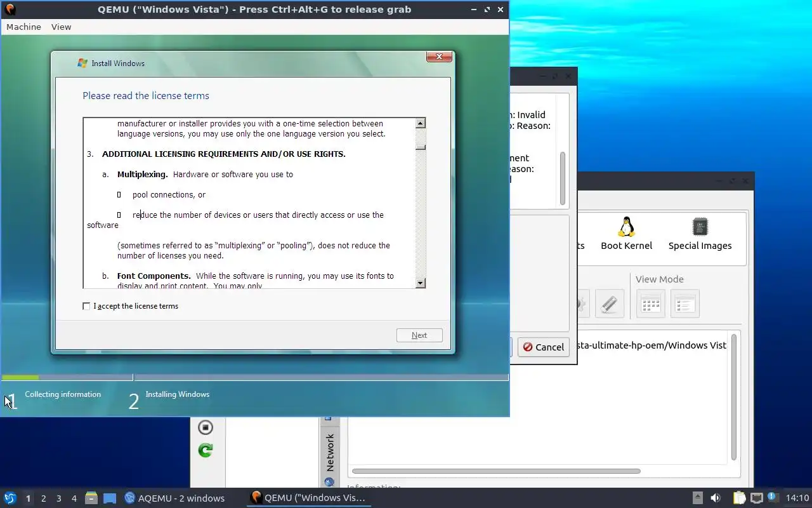
Task: Click the heading 'Please read the license terms'
Action: 146,96
